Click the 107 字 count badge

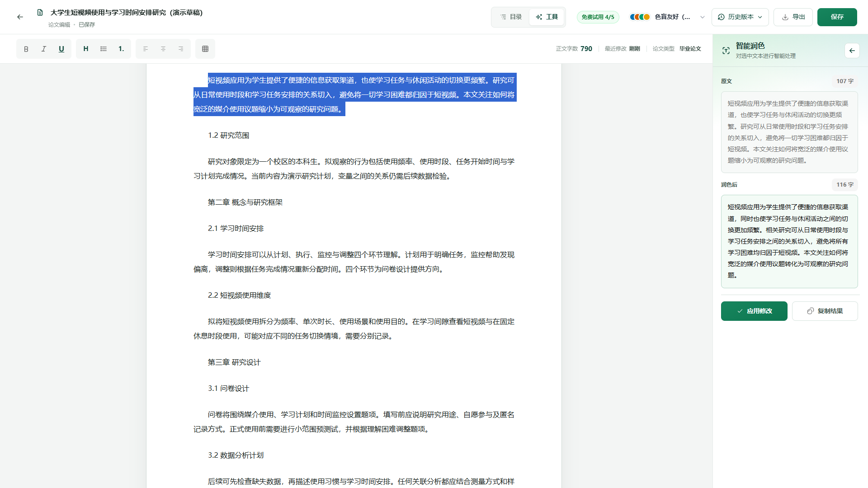click(x=844, y=81)
